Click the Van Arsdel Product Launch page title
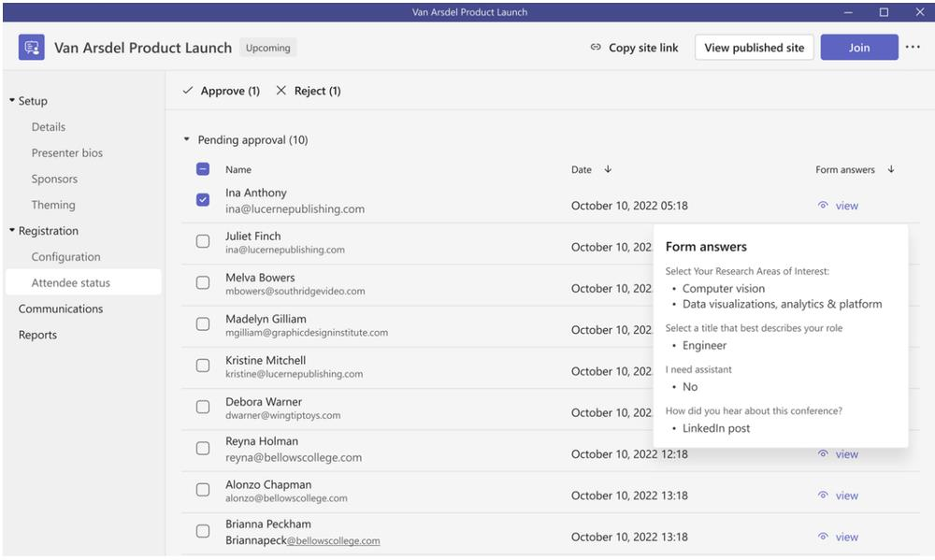The width and height of the screenshot is (935, 560). [143, 48]
